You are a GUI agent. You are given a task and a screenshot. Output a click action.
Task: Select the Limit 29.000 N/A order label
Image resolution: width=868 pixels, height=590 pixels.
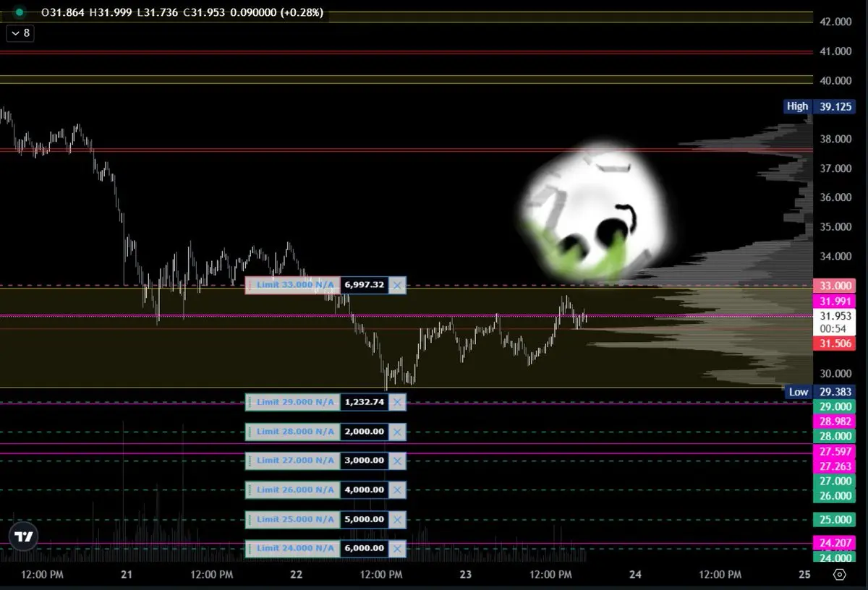coord(293,402)
